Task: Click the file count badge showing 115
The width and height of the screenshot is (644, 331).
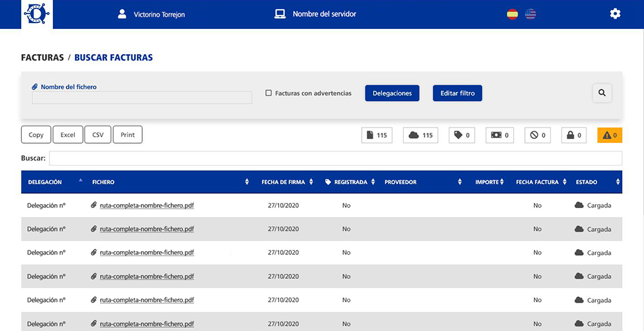Action: click(x=377, y=135)
